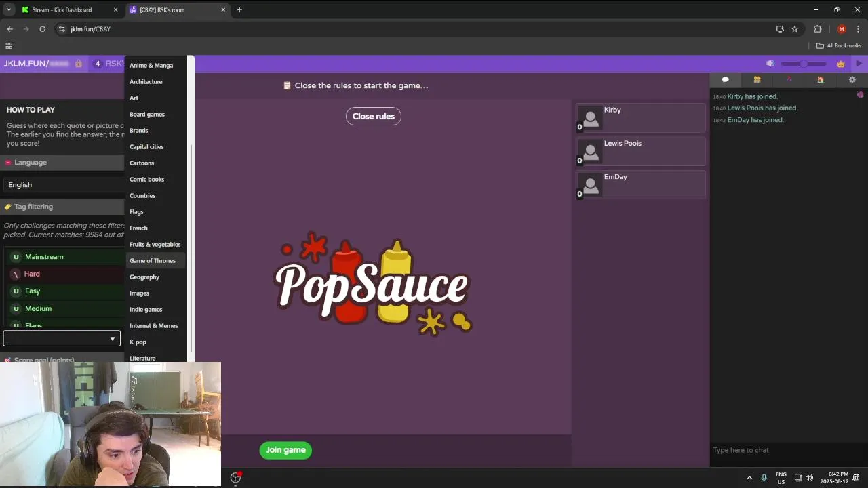The width and height of the screenshot is (868, 488).
Task: Open the chat tab speech bubble icon
Action: (x=725, y=79)
